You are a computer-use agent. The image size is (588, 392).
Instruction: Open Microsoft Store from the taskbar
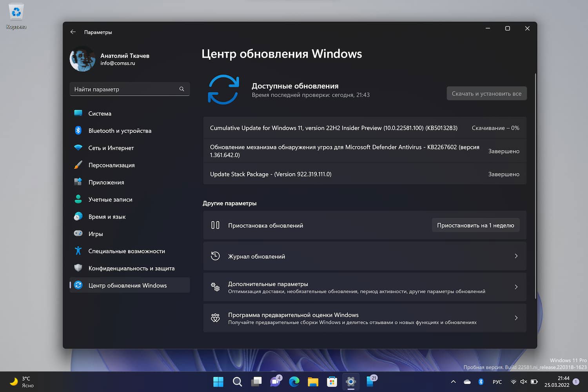(331, 381)
